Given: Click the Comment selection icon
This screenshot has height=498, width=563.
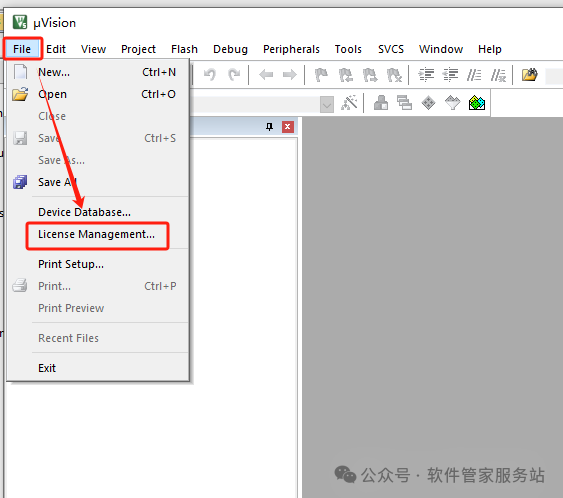Looking at the screenshot, I should [x=474, y=75].
